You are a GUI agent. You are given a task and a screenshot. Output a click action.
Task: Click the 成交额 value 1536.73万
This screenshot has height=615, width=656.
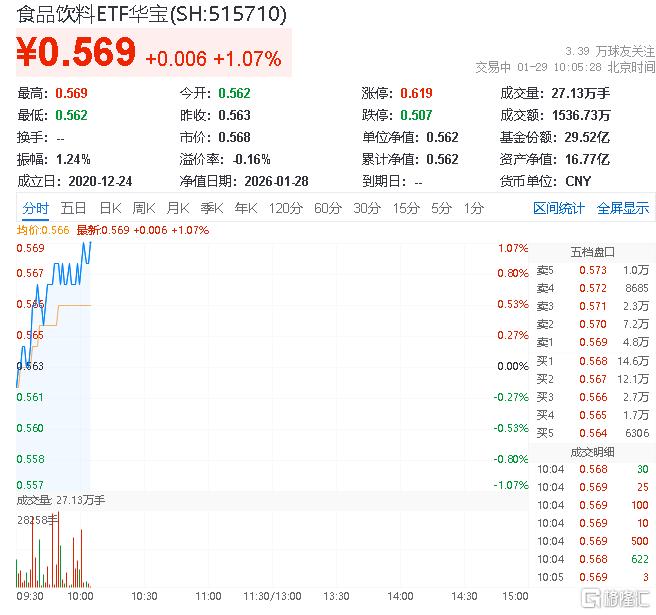581,115
